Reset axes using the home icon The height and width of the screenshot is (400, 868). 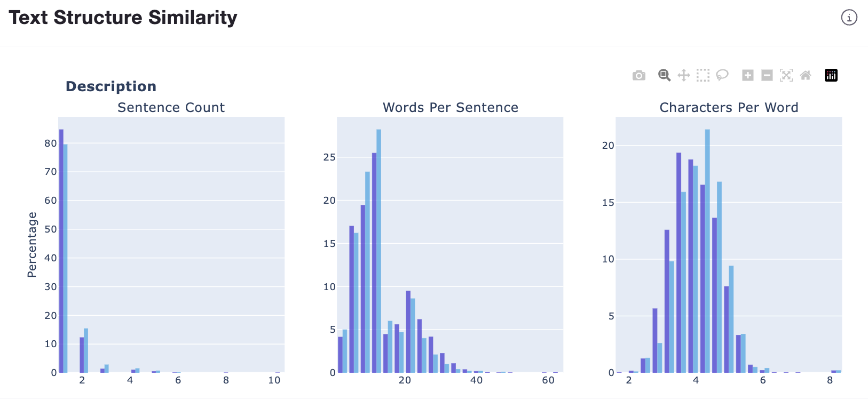(x=806, y=75)
